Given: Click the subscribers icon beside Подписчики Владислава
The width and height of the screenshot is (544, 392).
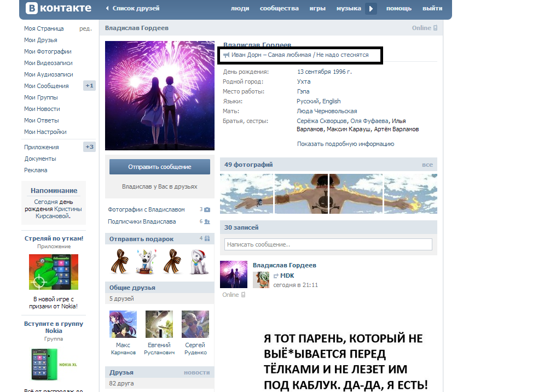Looking at the screenshot, I should 207,221.
